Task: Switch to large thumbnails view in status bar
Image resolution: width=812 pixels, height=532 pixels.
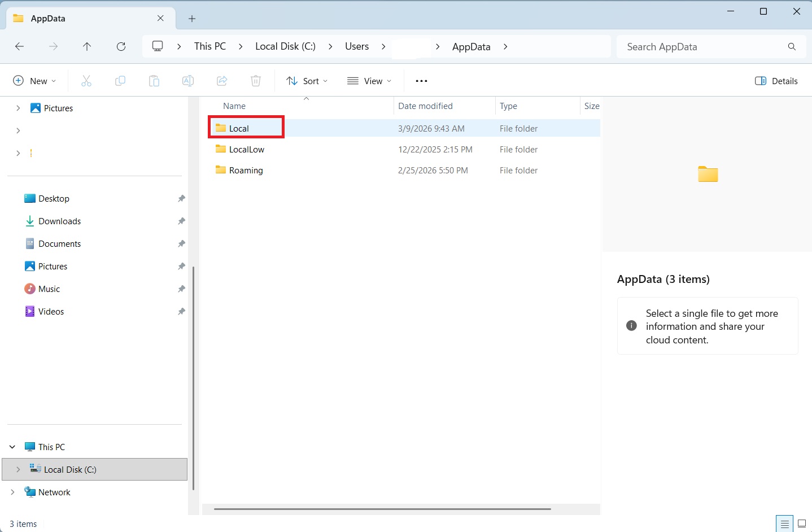Action: [x=801, y=524]
